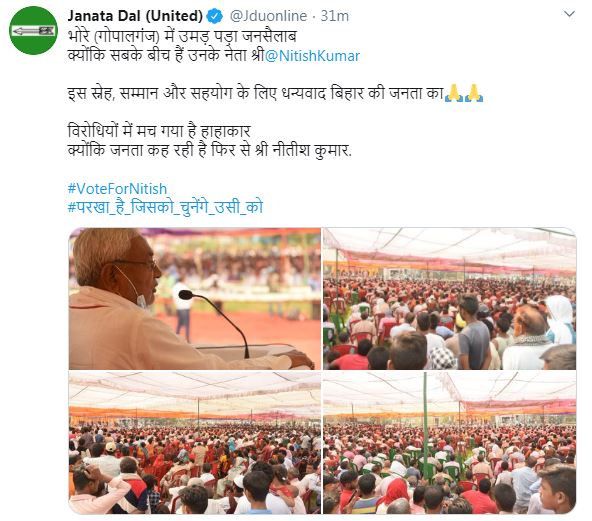Click the blue verified badge icon
592x521 pixels.
click(x=215, y=16)
